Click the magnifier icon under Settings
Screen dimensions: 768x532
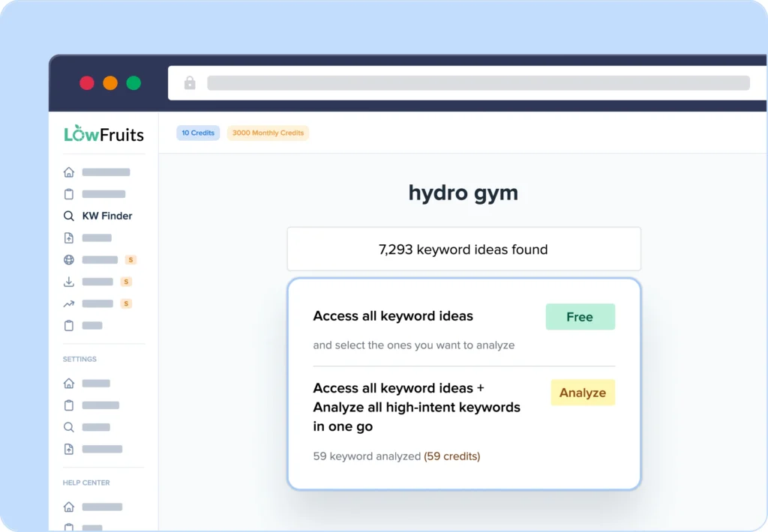tap(68, 427)
